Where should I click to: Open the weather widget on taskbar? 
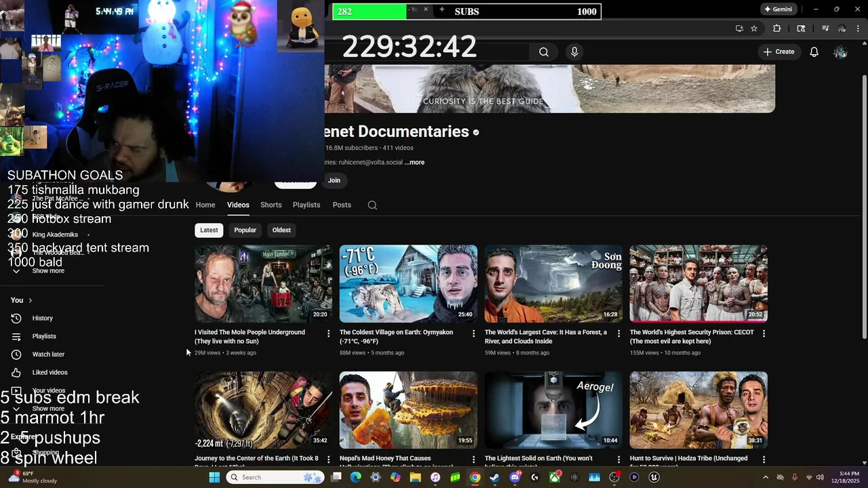click(x=33, y=477)
